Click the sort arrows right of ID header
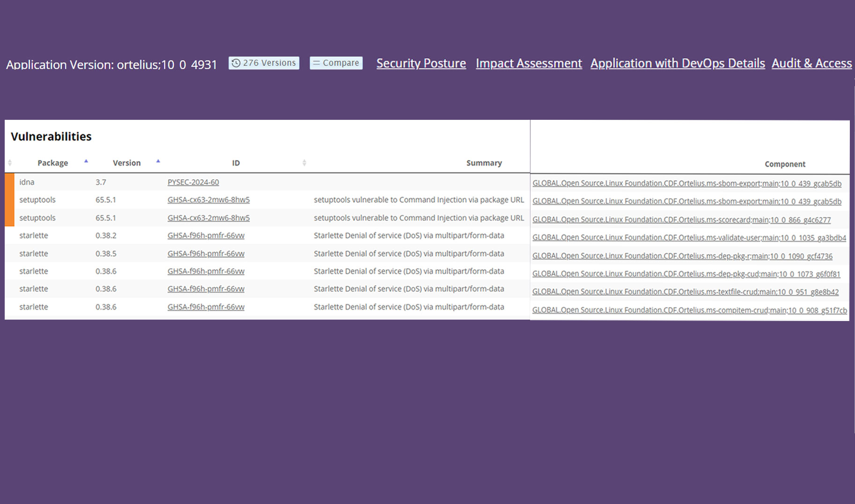Viewport: 855px width, 504px height. (304, 163)
